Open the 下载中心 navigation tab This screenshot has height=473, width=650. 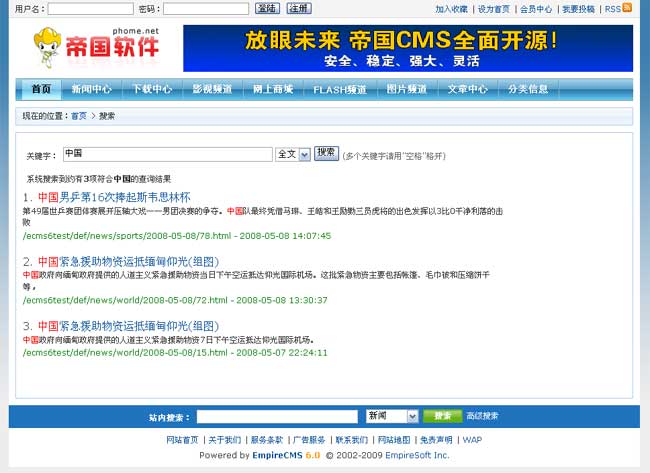coord(152,89)
